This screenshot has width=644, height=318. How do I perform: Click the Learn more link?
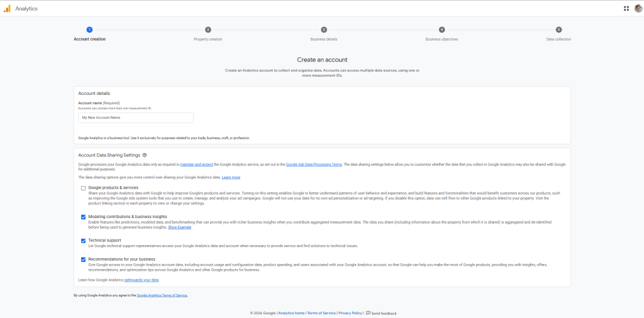(231, 177)
